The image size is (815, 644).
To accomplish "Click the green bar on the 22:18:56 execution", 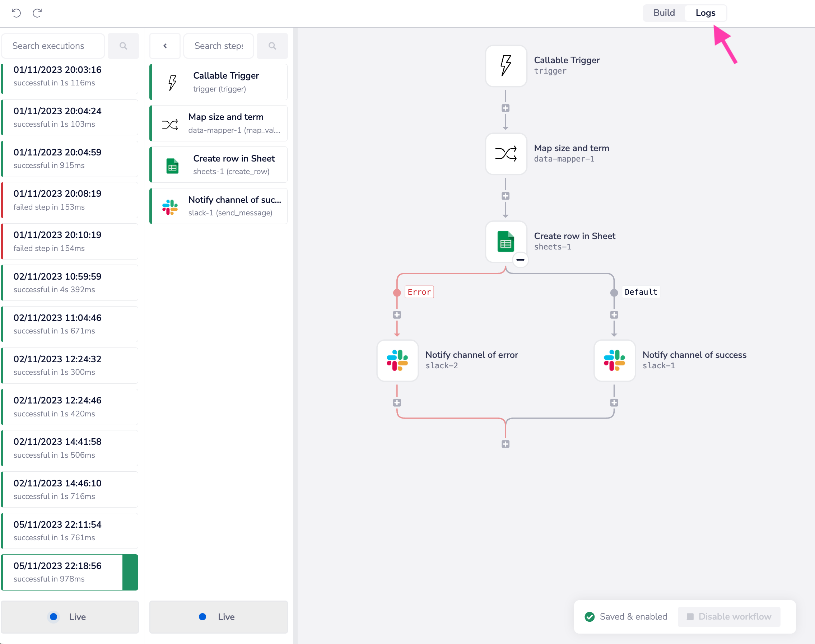I will click(130, 572).
